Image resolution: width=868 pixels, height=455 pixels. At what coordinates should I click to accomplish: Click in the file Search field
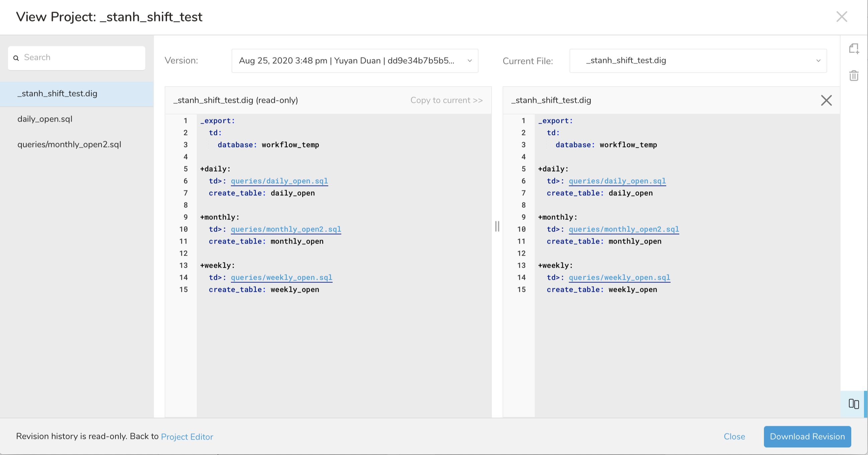click(81, 58)
